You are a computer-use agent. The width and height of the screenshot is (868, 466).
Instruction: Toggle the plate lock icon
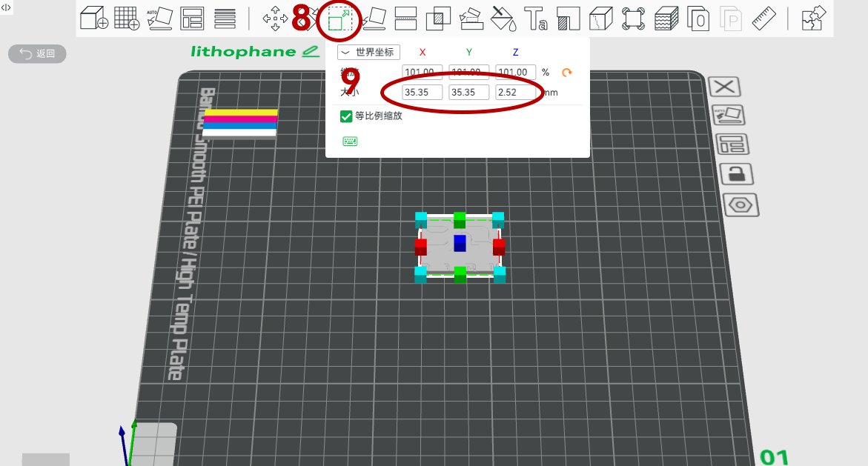click(x=736, y=174)
